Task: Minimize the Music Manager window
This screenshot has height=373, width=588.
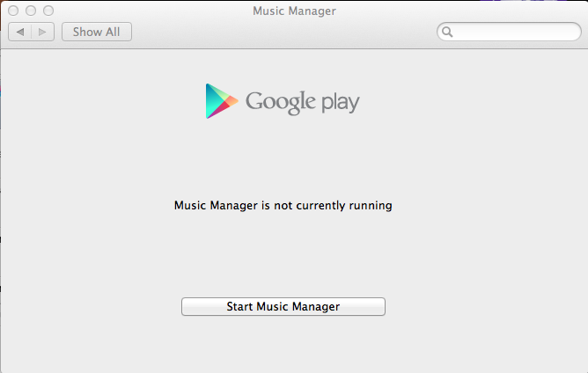Action: (x=31, y=11)
